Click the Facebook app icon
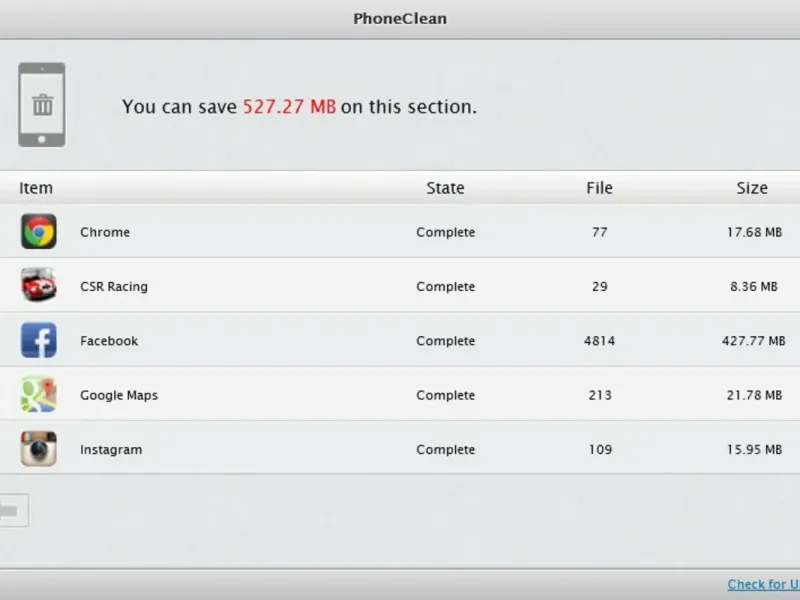The width and height of the screenshot is (800, 600). [x=39, y=341]
